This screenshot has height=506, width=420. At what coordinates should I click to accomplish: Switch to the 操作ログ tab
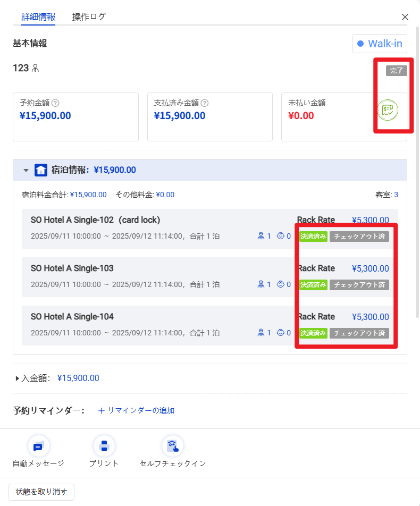[89, 16]
